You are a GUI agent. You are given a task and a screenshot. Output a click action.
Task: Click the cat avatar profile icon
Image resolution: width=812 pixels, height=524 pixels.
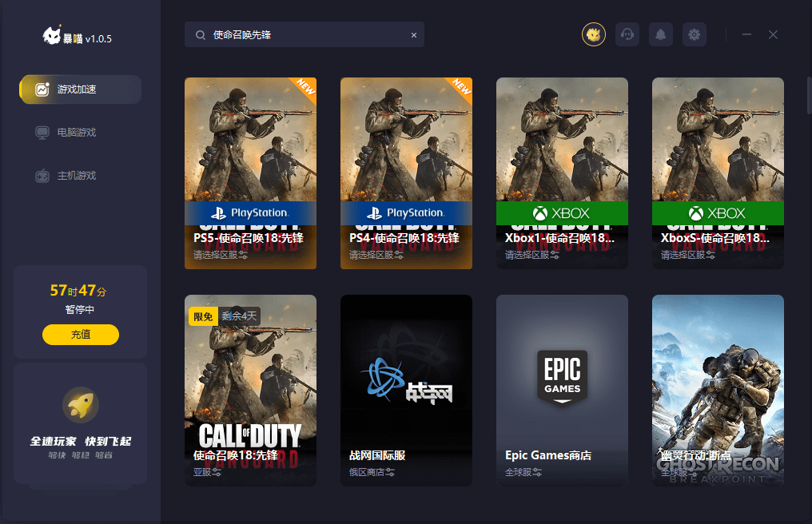click(x=593, y=34)
